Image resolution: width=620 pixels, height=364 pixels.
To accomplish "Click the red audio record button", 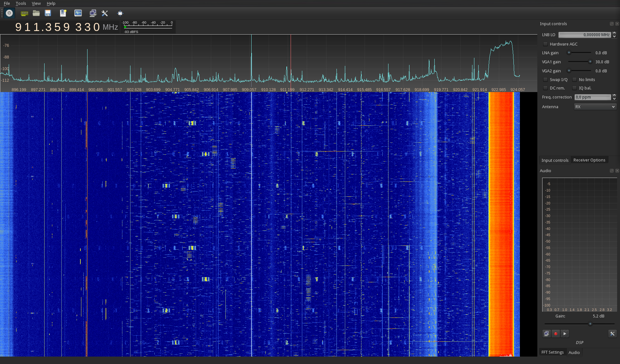I will pyautogui.click(x=555, y=334).
